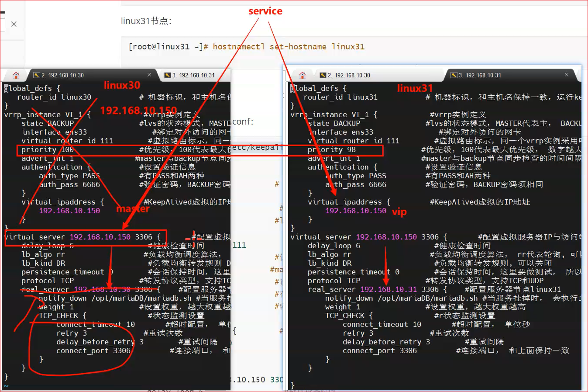This screenshot has width=588, height=392.
Task: Click comment '#重试间隔' in right terminal
Action: 485,342
